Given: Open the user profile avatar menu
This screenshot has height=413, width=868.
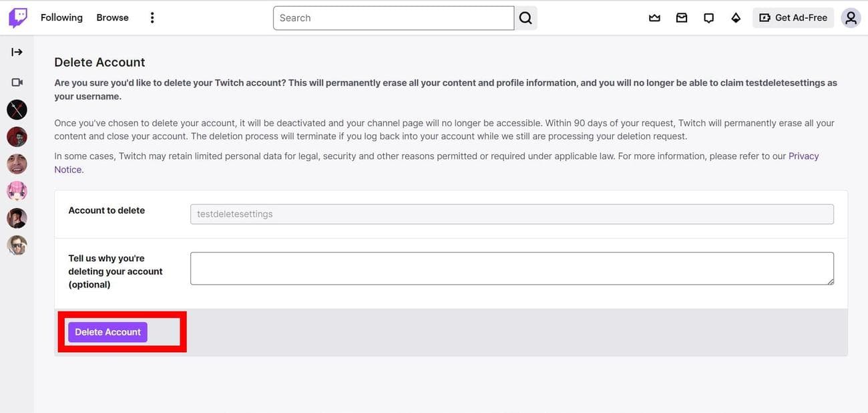Looking at the screenshot, I should 851,18.
